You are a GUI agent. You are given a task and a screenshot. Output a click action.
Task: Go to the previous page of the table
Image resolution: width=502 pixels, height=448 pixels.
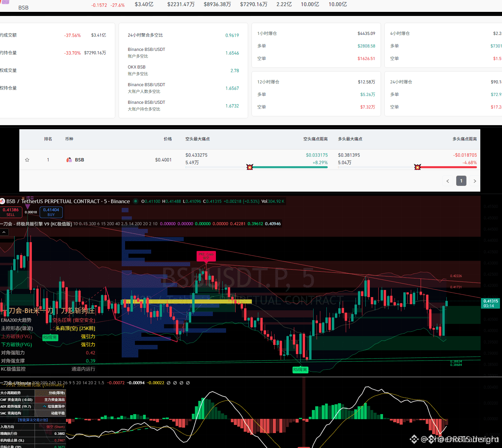pyautogui.click(x=448, y=181)
